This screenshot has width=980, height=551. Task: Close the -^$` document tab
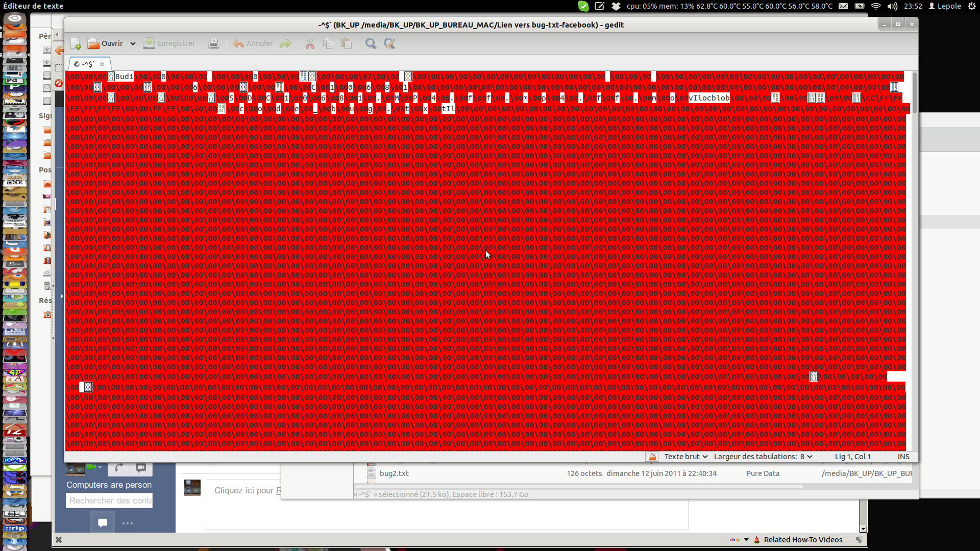[102, 64]
